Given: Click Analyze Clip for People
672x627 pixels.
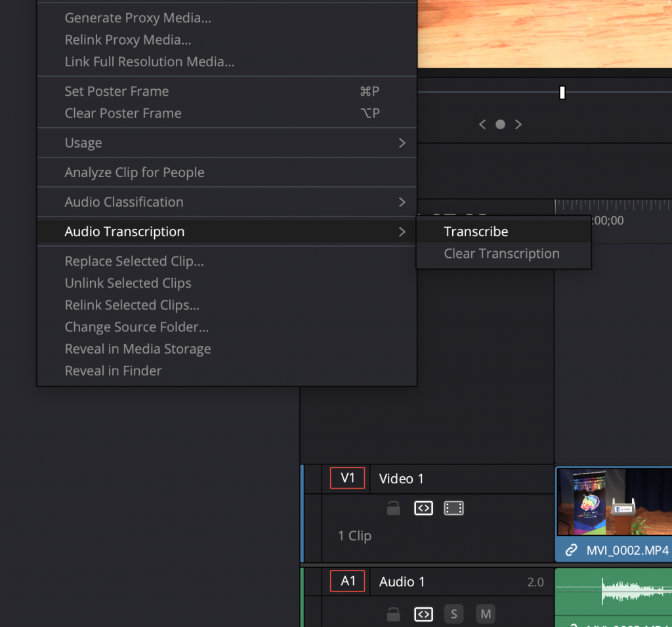Looking at the screenshot, I should click(135, 172).
